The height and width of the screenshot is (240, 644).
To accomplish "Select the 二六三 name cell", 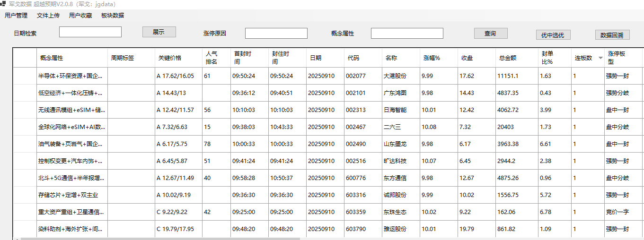I will [x=400, y=127].
